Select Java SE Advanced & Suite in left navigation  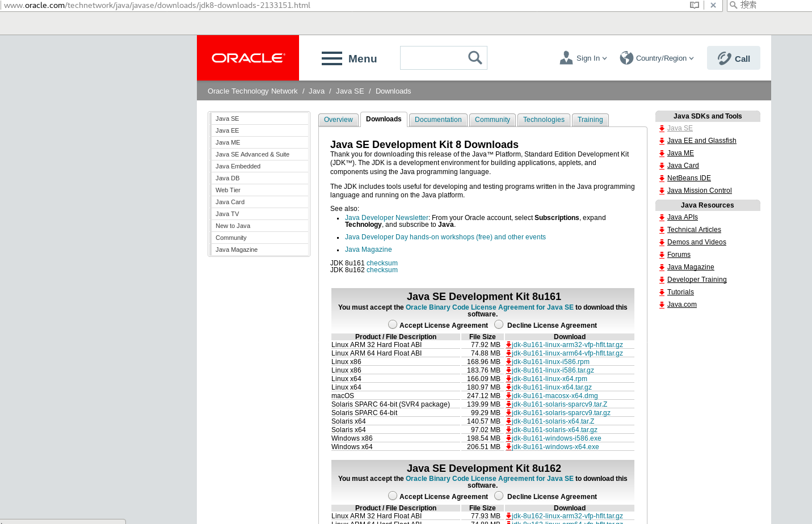click(x=259, y=154)
